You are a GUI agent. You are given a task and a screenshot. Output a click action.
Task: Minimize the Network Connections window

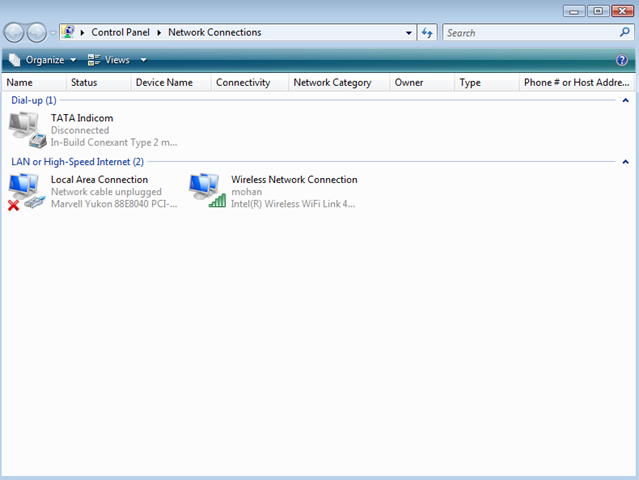coord(574,11)
